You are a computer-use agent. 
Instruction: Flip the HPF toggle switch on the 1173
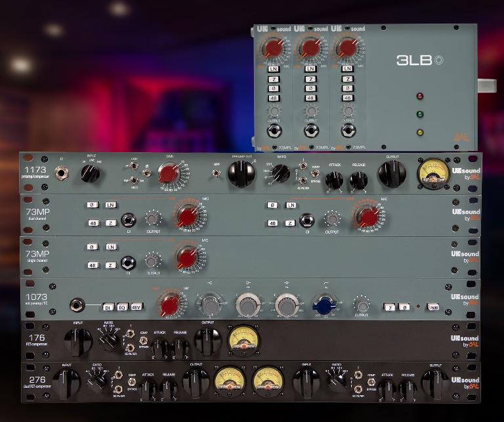pyautogui.click(x=217, y=174)
